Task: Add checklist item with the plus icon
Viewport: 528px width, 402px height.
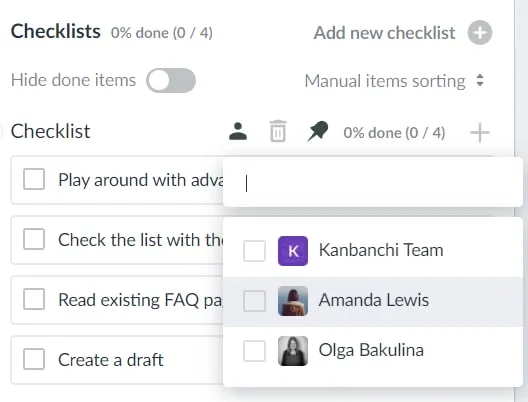Action: (480, 133)
